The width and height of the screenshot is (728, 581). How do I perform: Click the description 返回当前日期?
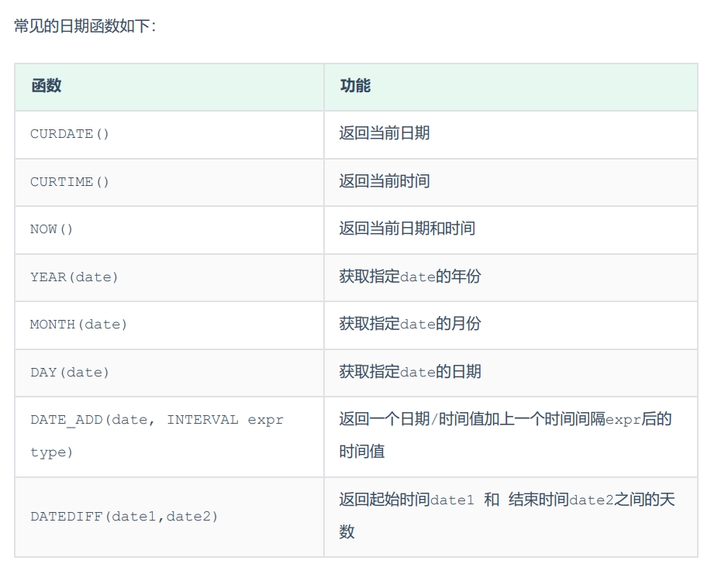384,133
